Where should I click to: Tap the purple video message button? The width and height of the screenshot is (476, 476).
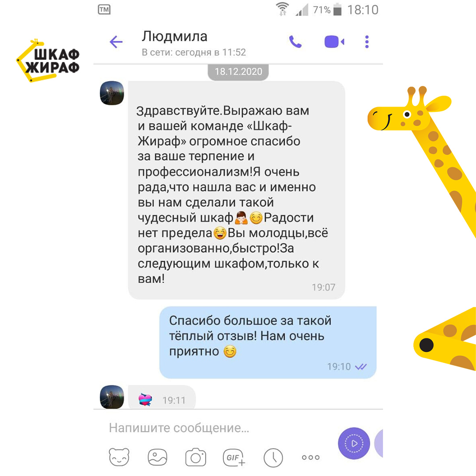pos(354,443)
